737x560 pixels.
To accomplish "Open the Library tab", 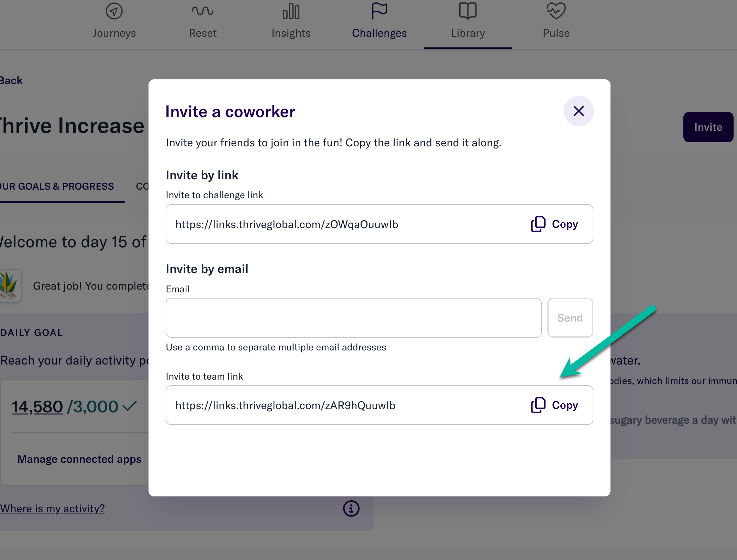I will (468, 24).
